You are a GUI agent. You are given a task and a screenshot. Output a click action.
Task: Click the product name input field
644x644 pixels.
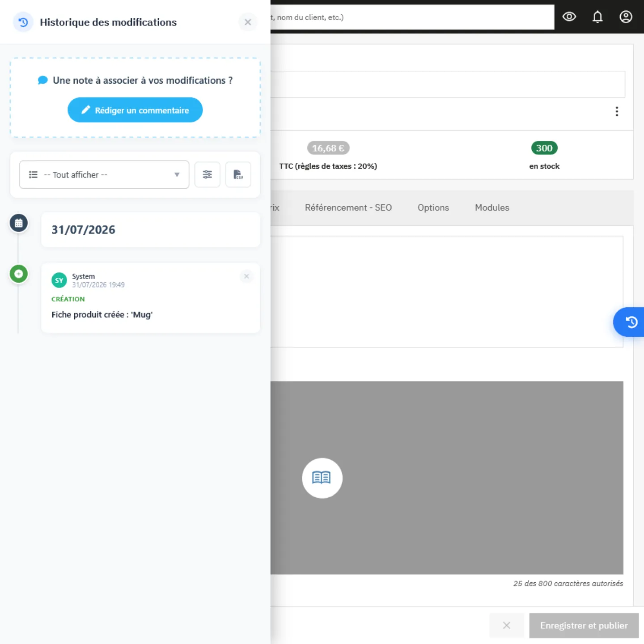448,84
